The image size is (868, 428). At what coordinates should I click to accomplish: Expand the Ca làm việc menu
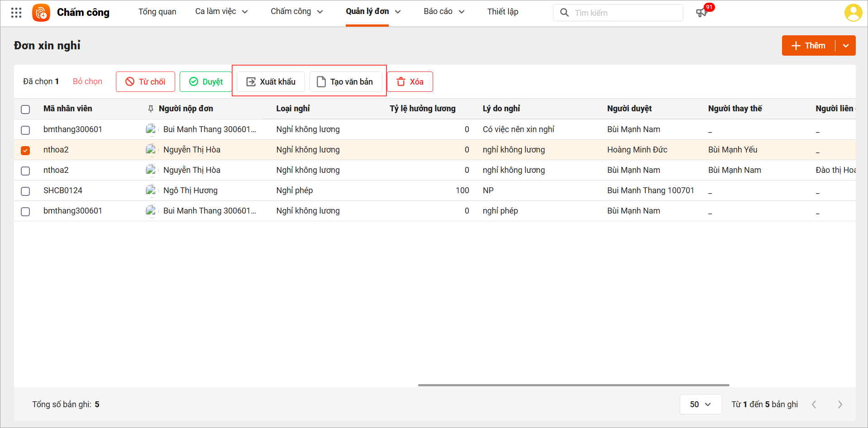point(221,12)
